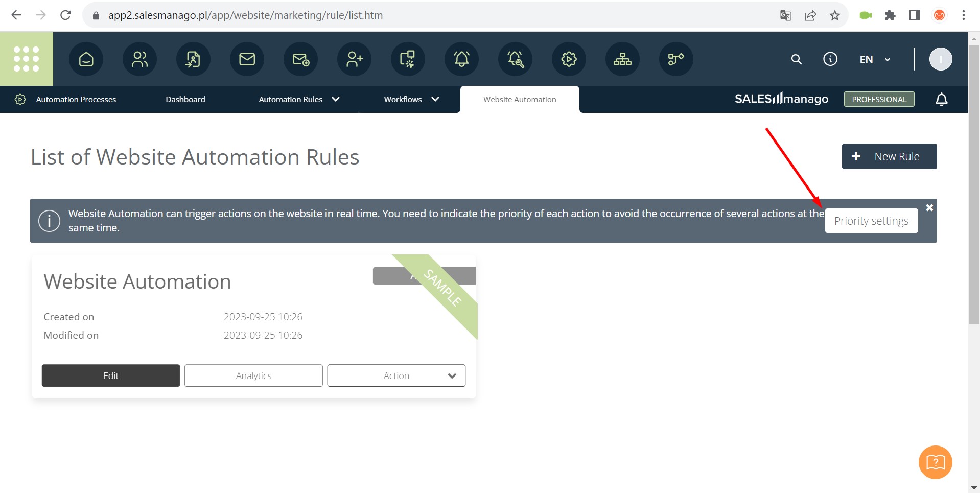Click the ringing bell icon in top bar
Screen dimensions: 980x493
461,59
